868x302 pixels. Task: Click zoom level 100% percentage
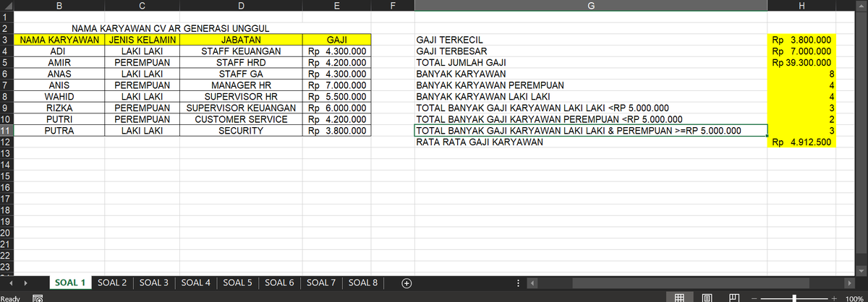855,298
